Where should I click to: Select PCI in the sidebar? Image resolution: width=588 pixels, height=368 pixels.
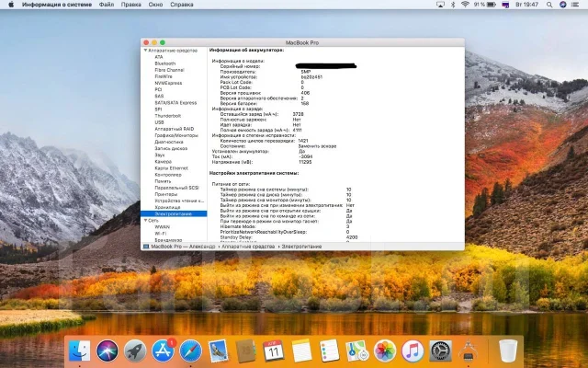click(x=158, y=89)
